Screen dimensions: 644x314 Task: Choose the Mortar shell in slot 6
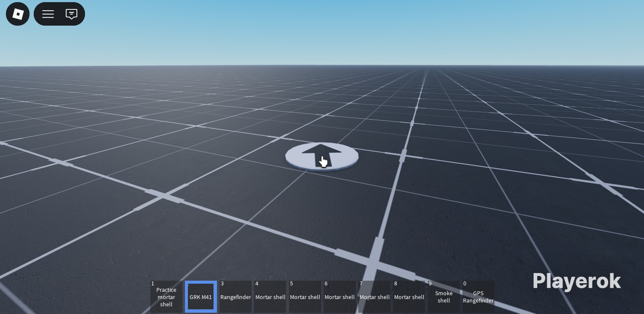point(340,297)
